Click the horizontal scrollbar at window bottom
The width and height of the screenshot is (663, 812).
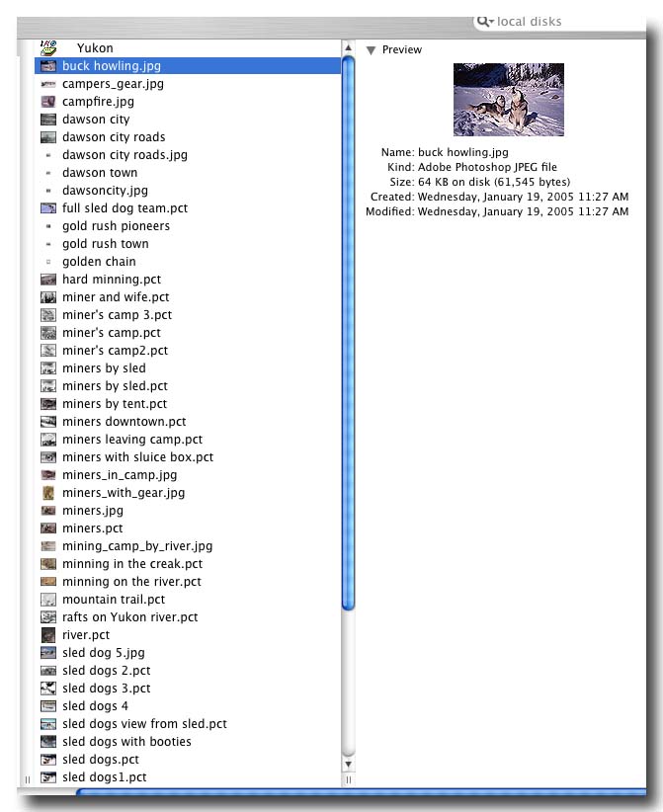360,791
